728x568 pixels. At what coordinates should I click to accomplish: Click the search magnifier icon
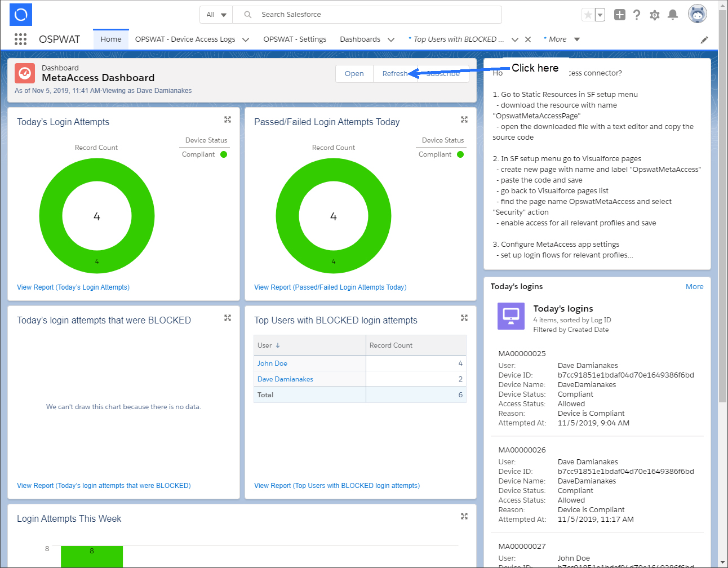(x=248, y=15)
